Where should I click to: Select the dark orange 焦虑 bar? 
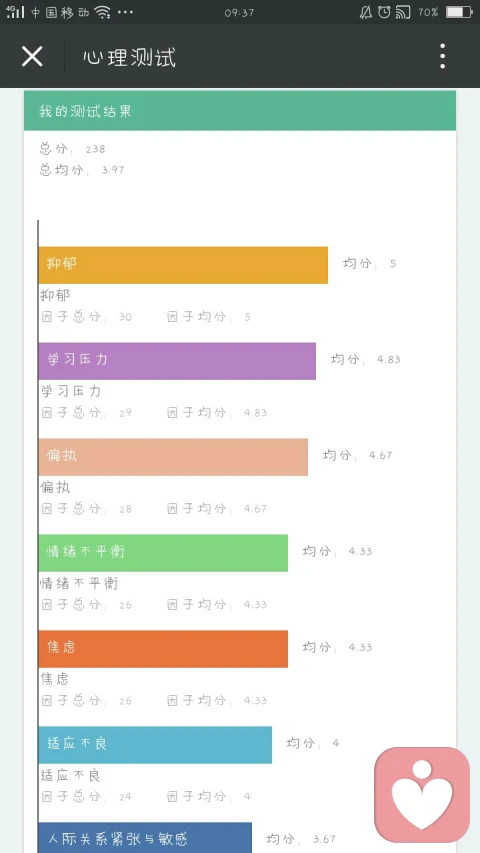pos(163,649)
